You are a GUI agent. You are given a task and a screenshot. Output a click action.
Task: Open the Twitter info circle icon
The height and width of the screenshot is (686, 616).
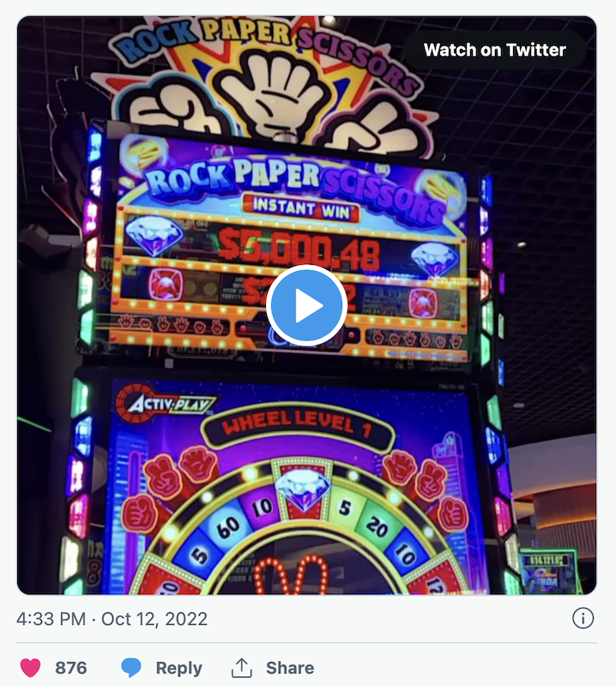tap(583, 618)
